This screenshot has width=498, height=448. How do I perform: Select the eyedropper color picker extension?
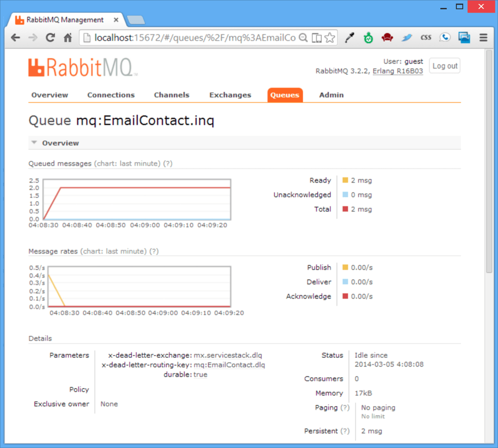[350, 37]
